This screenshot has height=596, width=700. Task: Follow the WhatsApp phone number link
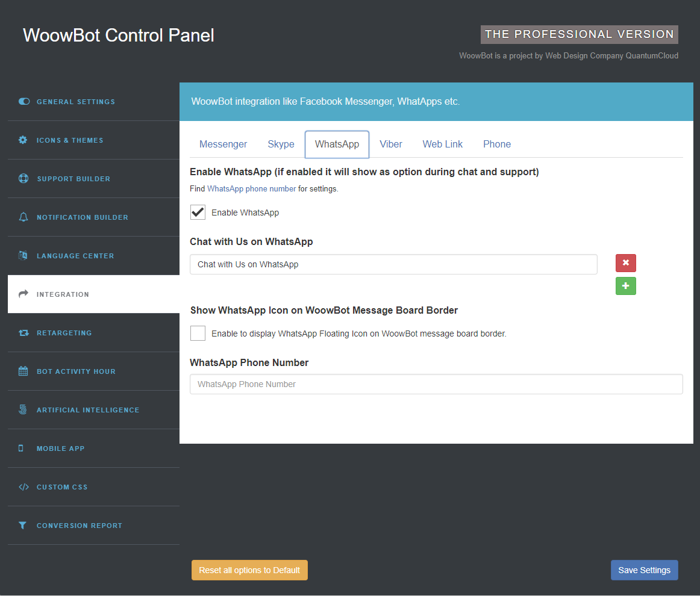[251, 188]
